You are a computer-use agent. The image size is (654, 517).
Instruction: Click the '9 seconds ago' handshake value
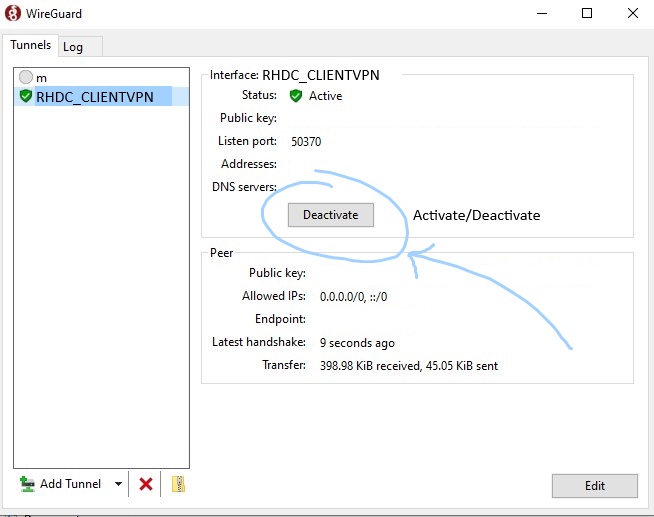[x=357, y=343]
